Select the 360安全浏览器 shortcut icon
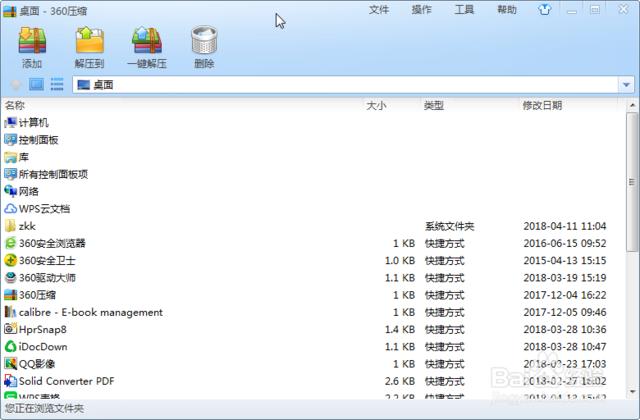The width and height of the screenshot is (640, 420). 10,243
